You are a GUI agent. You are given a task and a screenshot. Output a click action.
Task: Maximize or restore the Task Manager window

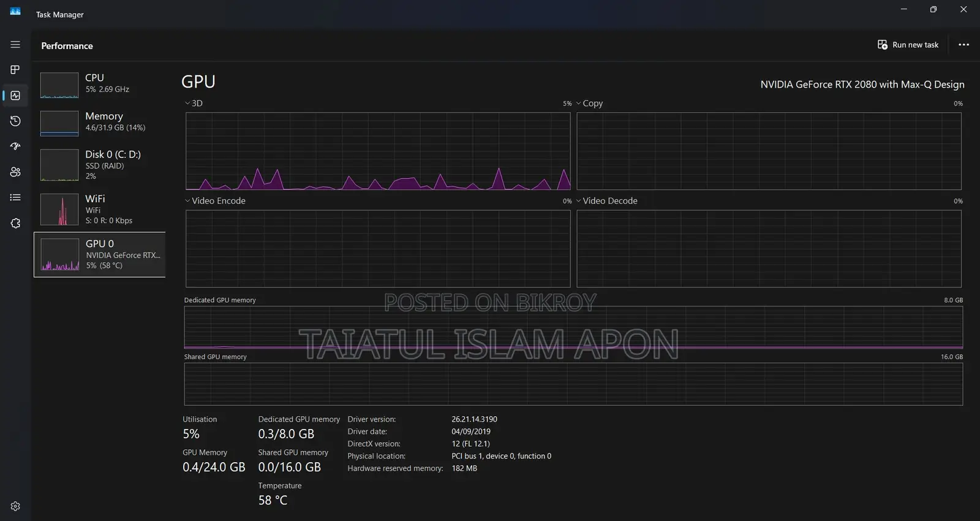(x=933, y=9)
